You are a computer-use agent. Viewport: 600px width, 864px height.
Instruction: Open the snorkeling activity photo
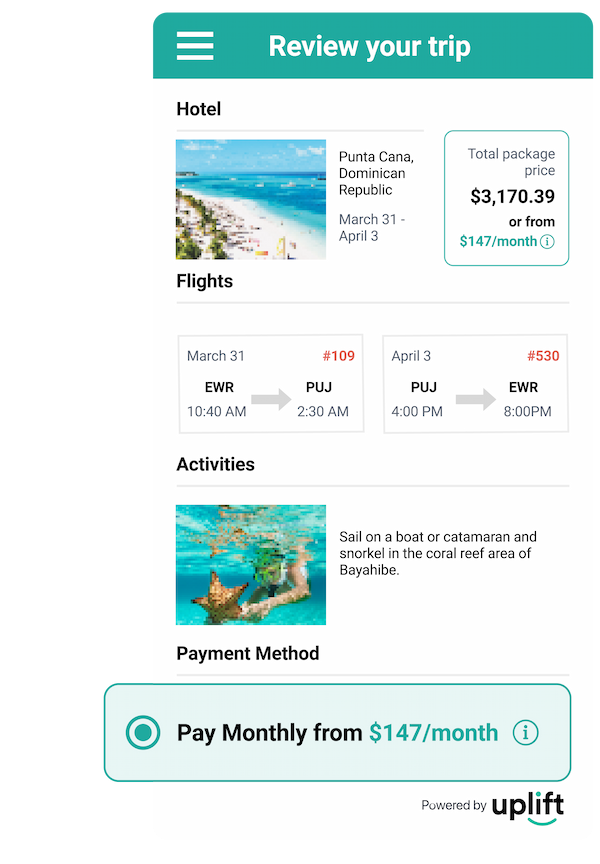click(251, 564)
